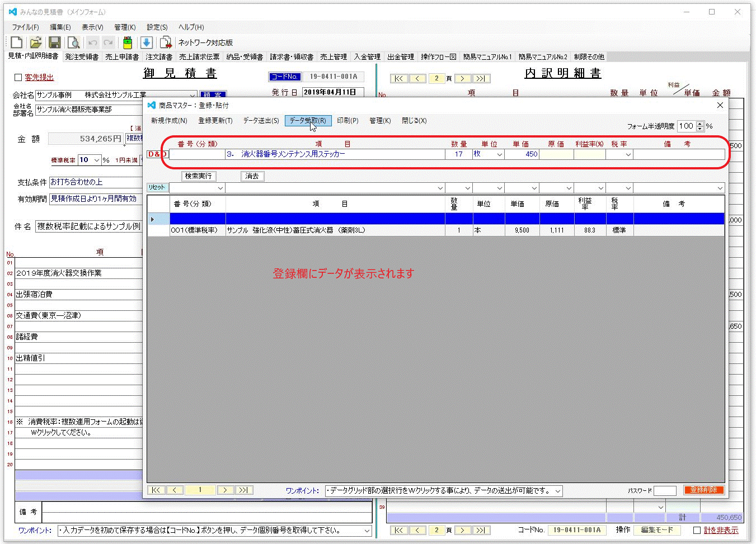The height and width of the screenshot is (544, 756).
Task: Click the blue download arrow icon
Action: click(x=147, y=42)
